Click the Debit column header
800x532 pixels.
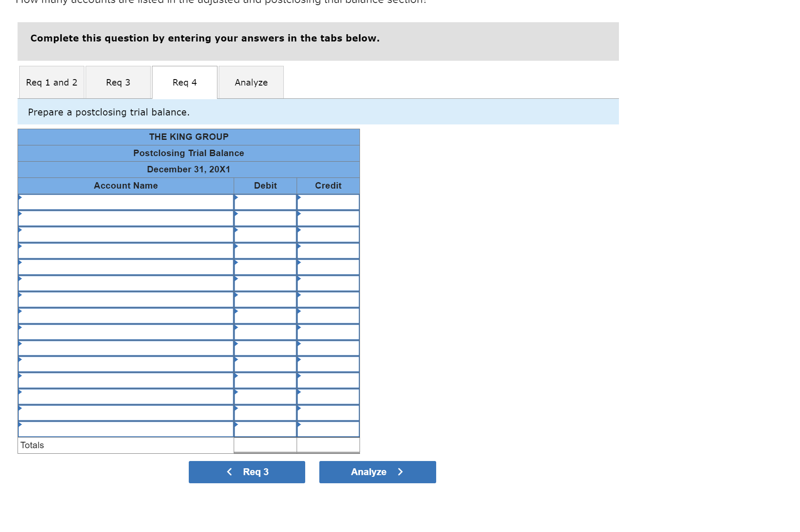[x=265, y=186]
